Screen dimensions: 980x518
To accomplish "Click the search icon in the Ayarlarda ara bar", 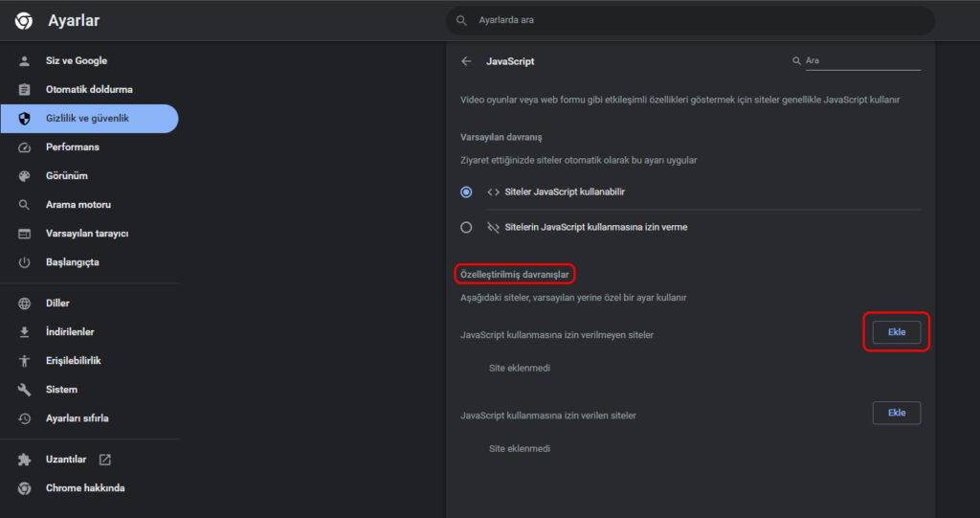I will tap(461, 21).
